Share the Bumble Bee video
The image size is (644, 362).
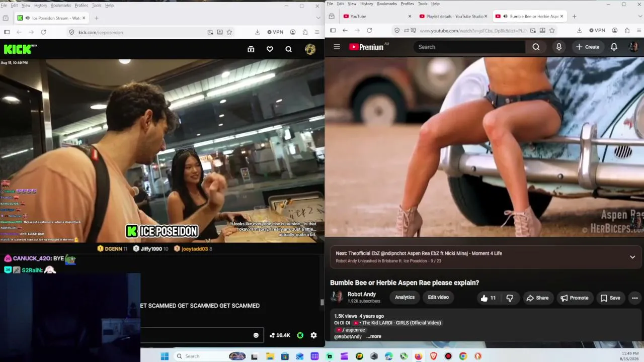[x=537, y=298]
